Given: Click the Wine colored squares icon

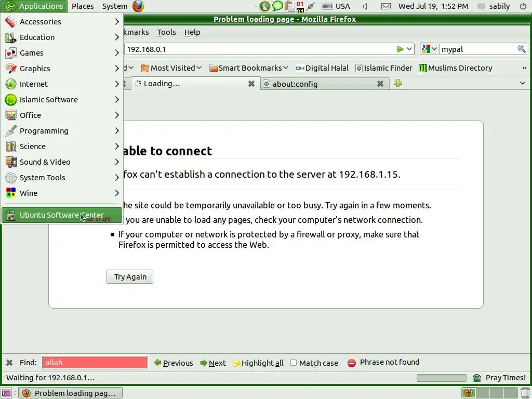Looking at the screenshot, I should pos(10,193).
